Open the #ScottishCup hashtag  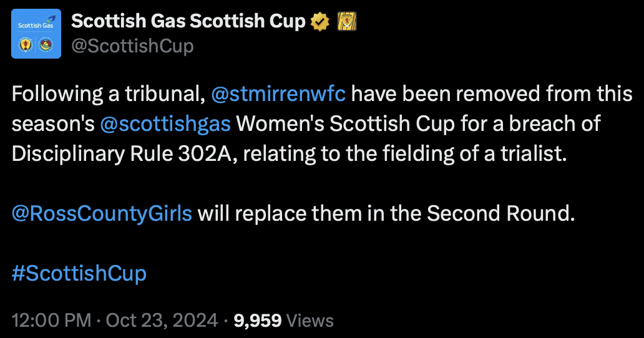[x=79, y=274]
